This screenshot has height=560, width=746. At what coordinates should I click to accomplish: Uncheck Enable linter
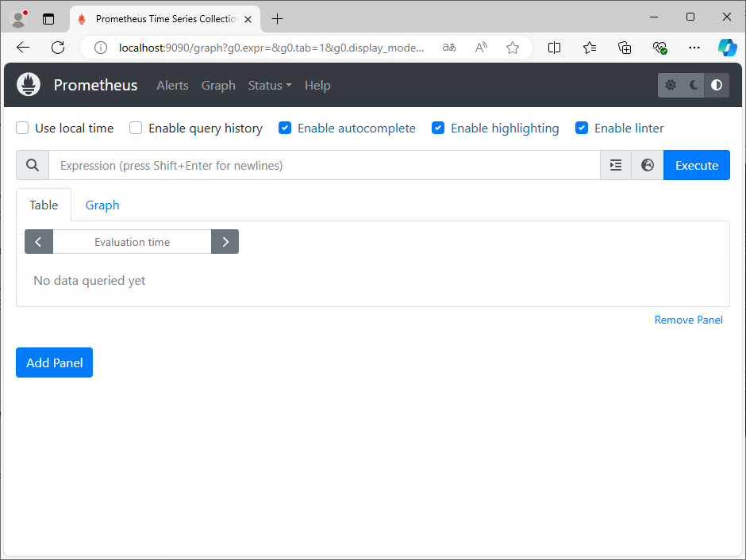[x=582, y=128]
